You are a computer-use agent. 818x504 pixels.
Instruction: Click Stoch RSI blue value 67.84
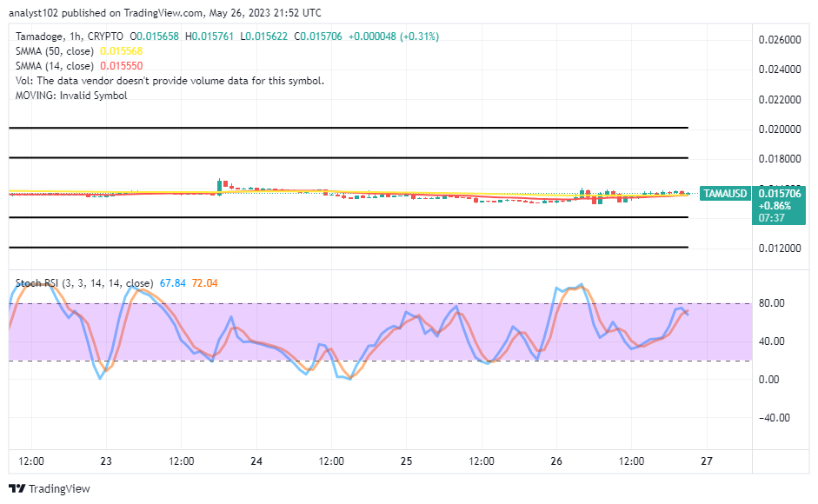pyautogui.click(x=173, y=283)
